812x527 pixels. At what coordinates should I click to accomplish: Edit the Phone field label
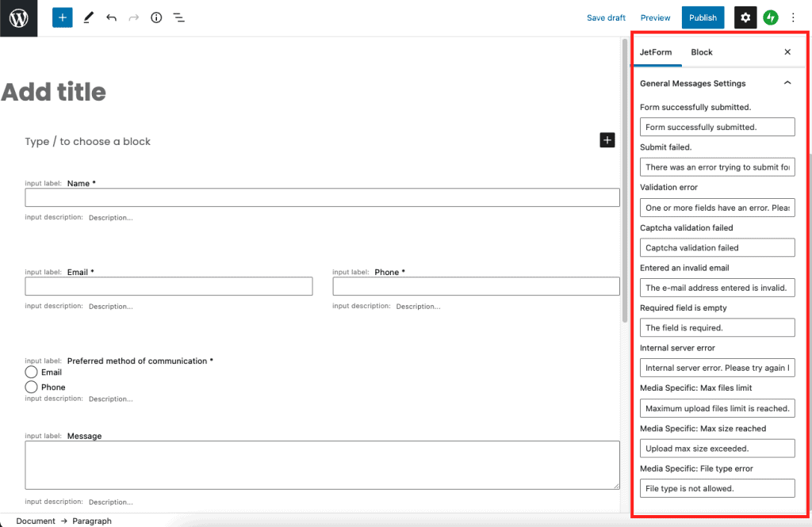click(x=389, y=273)
